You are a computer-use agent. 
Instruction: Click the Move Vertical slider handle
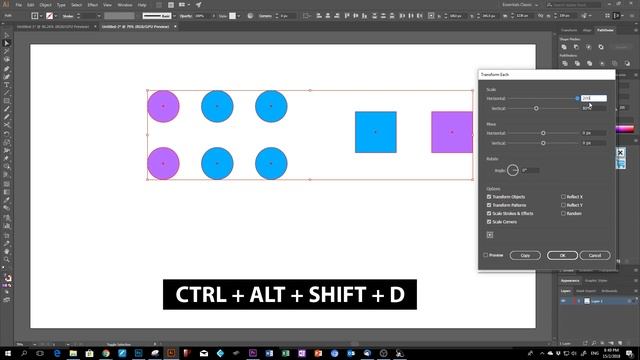click(543, 143)
